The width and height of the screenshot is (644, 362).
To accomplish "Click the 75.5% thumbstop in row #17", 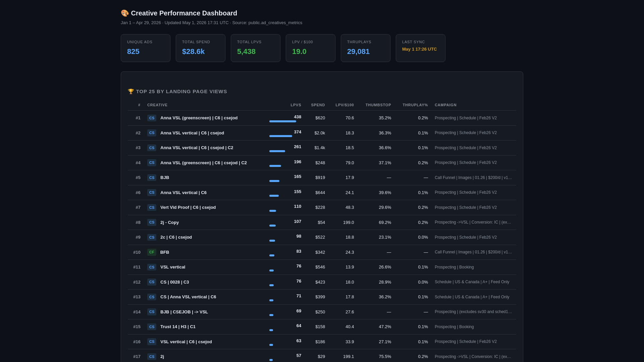I will pyautogui.click(x=385, y=357).
